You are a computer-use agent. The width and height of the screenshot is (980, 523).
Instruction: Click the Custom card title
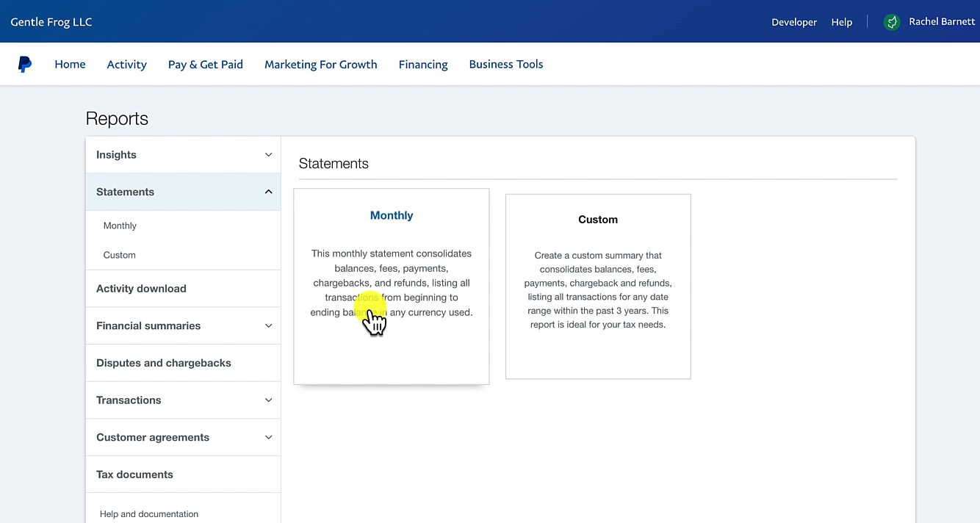pos(598,220)
